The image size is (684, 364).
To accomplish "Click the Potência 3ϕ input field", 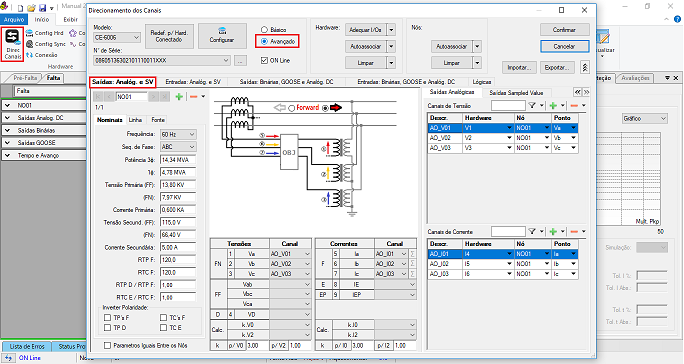I will click(x=178, y=160).
